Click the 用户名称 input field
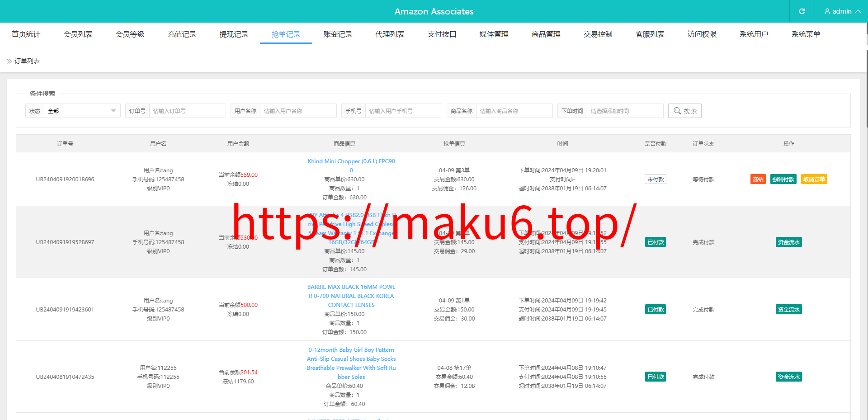This screenshot has width=868, height=420. tap(298, 111)
